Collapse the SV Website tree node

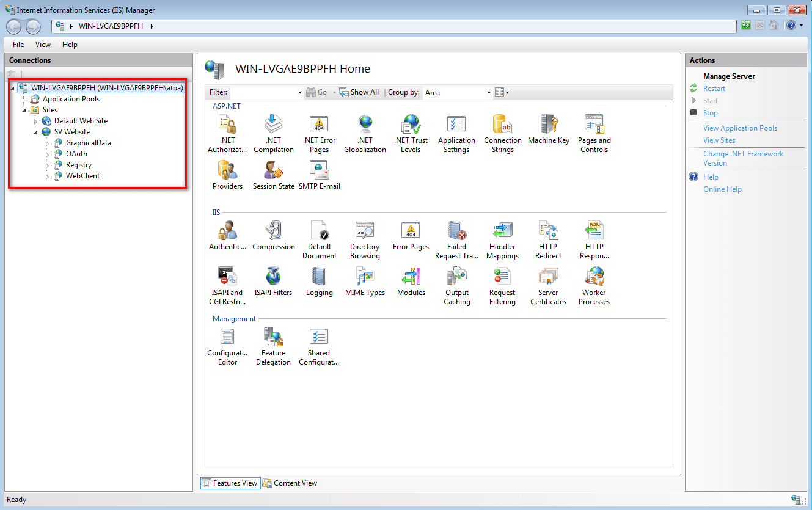[x=35, y=132]
